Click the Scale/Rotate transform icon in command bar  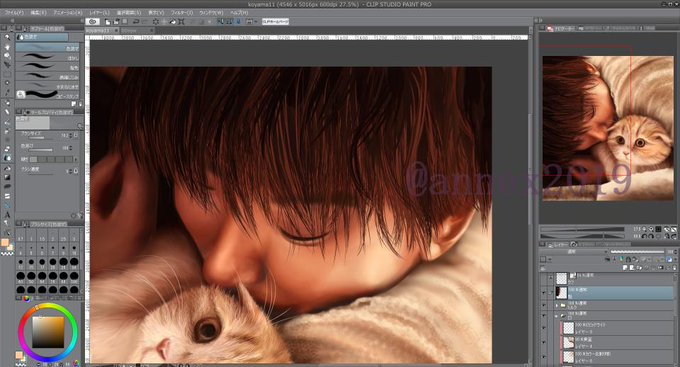181,21
